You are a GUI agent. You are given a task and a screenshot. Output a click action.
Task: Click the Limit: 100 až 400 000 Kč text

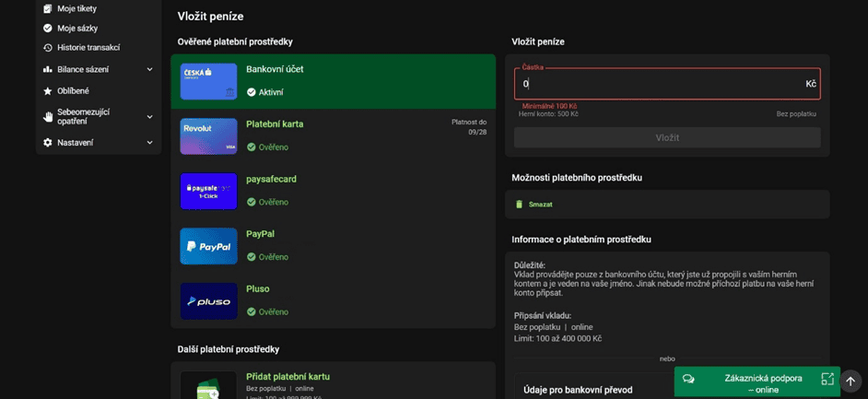(x=558, y=338)
